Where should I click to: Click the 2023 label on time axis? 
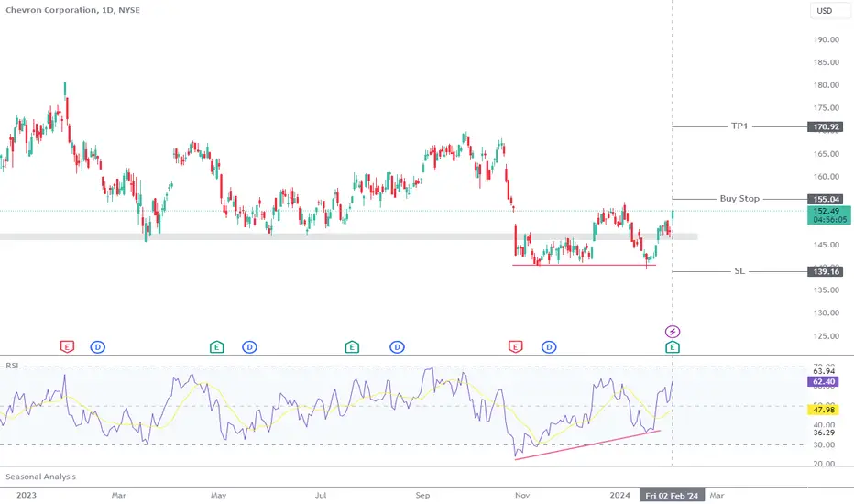tap(27, 495)
